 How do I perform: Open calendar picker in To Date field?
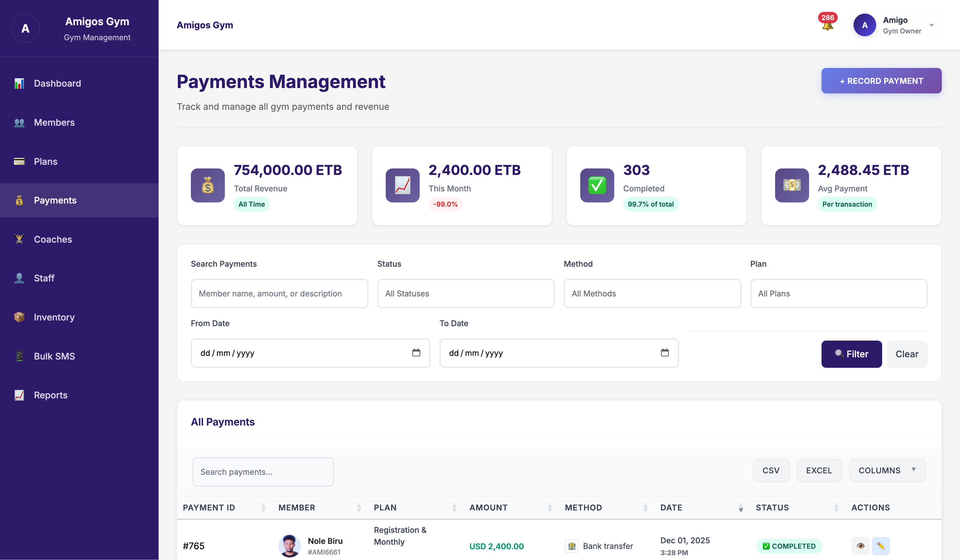coord(664,353)
